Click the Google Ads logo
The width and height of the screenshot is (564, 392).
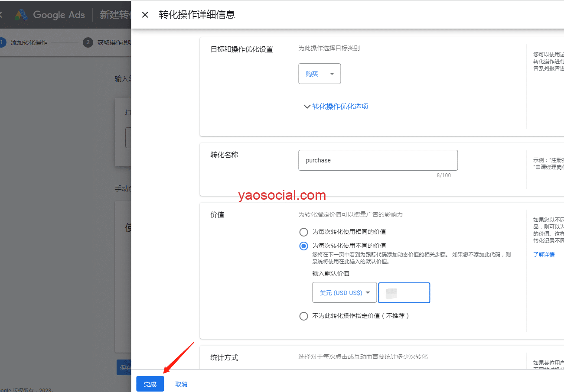[50, 15]
